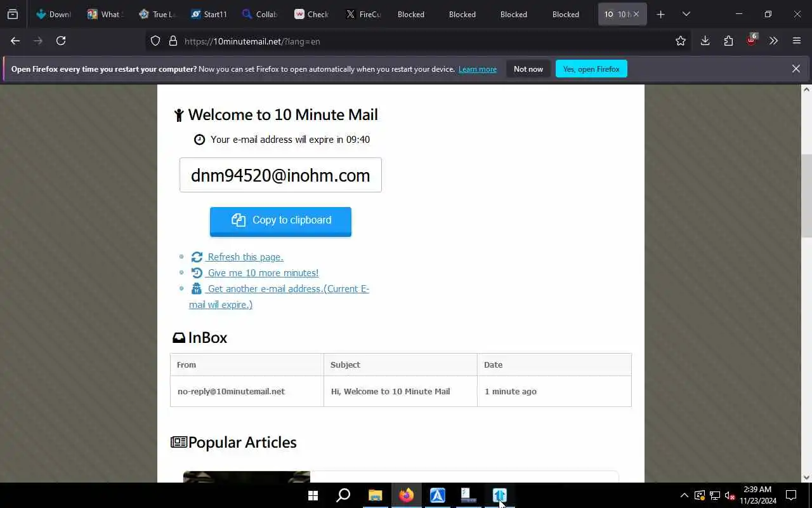
Task: Choose Not now in notification bar
Action: pyautogui.click(x=528, y=69)
